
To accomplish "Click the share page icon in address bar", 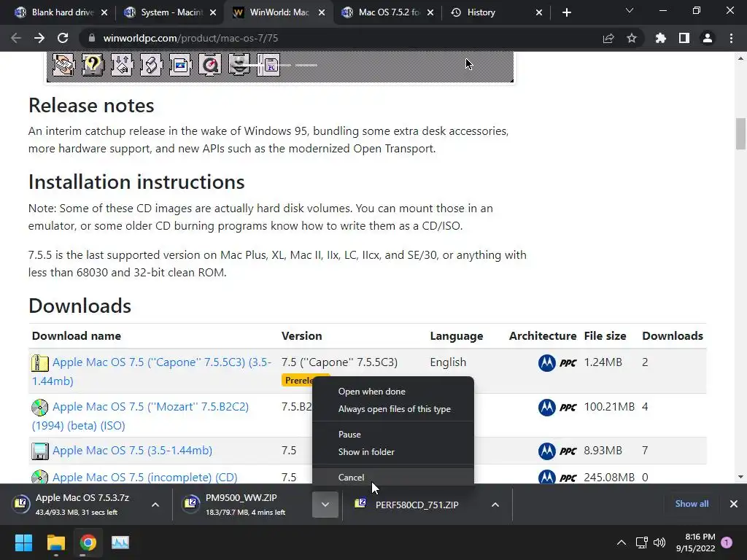I will 608,38.
